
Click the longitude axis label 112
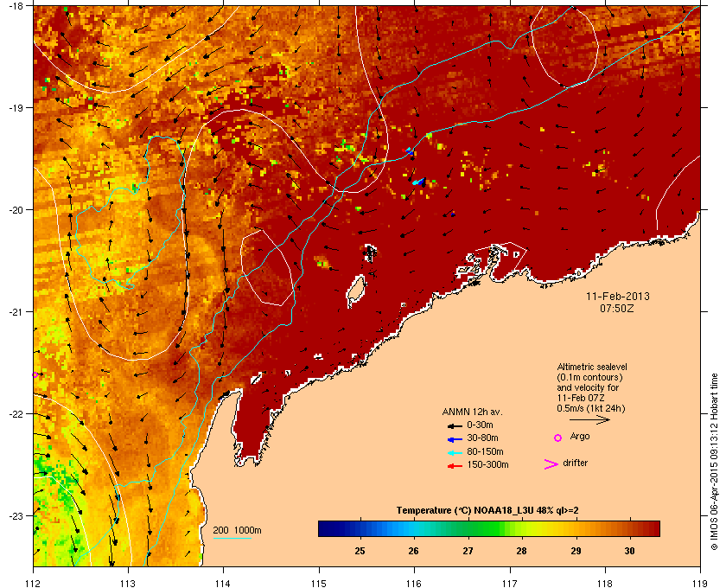tap(33, 584)
